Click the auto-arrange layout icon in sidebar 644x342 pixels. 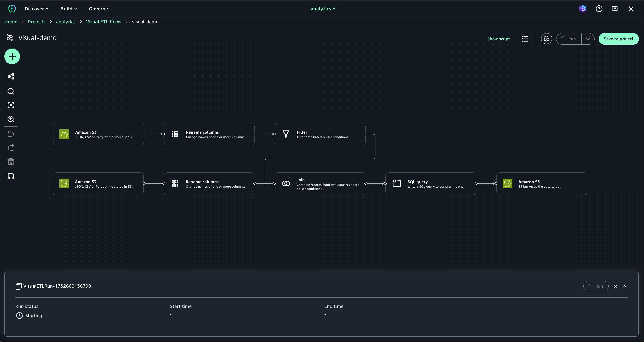(11, 76)
